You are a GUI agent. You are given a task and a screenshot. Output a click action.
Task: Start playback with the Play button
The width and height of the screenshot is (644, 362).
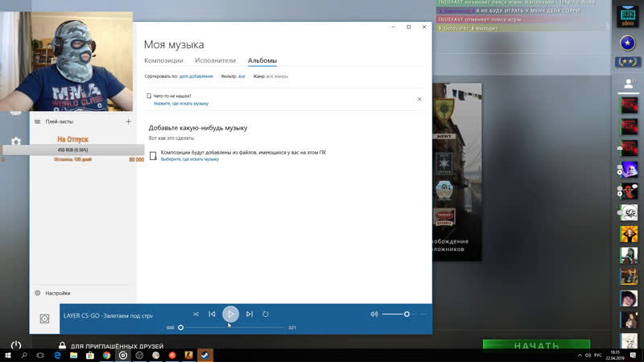click(230, 314)
